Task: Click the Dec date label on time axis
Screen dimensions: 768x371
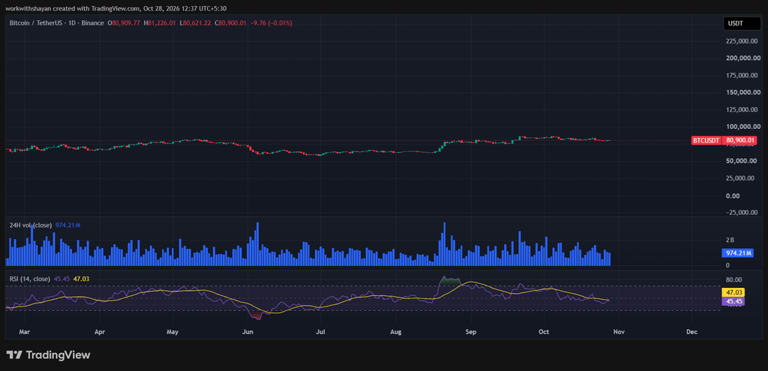Action: pos(692,332)
